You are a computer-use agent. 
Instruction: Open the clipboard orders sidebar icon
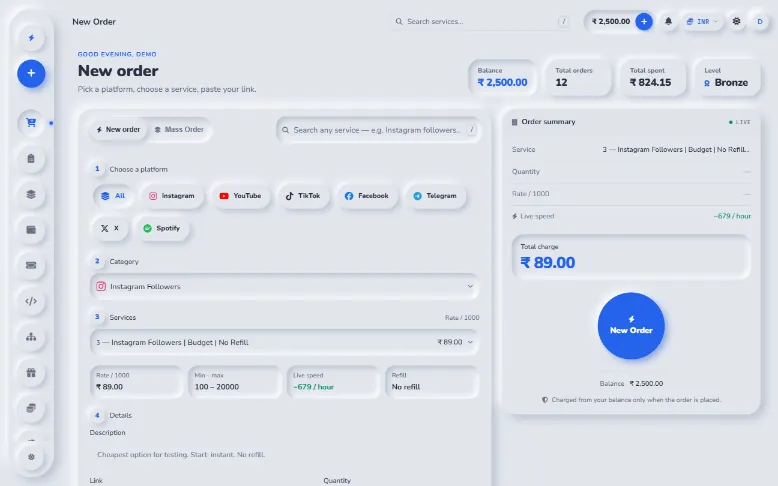tap(31, 158)
